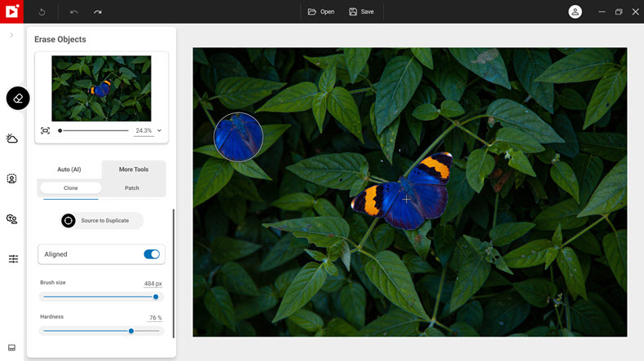
Task: Click the Hardness slider handle
Action: pos(131,331)
